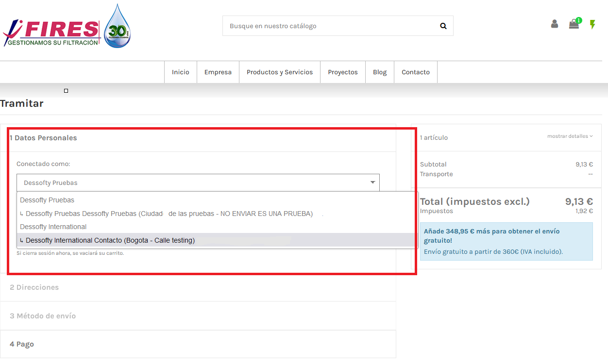Open the Blog menu item
The image size is (608, 364).
380,72
